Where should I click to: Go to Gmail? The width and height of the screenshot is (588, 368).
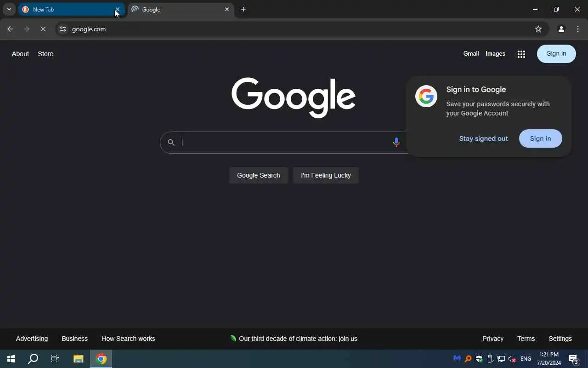[x=471, y=53]
